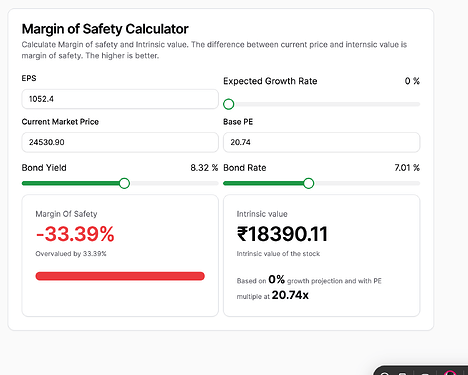
Task: Click the red overvalued progress bar
Action: 120,276
